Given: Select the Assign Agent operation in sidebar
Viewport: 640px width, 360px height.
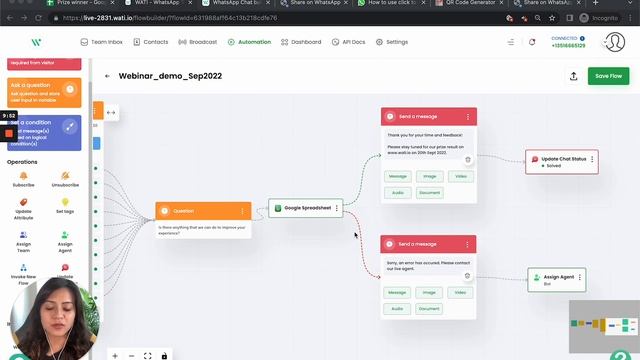Looking at the screenshot, I should (65, 242).
